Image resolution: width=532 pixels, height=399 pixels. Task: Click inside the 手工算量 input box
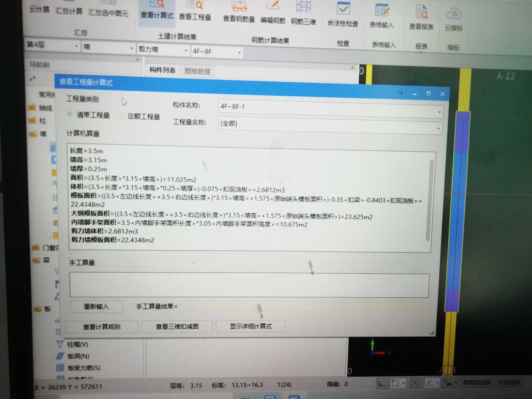pyautogui.click(x=249, y=285)
